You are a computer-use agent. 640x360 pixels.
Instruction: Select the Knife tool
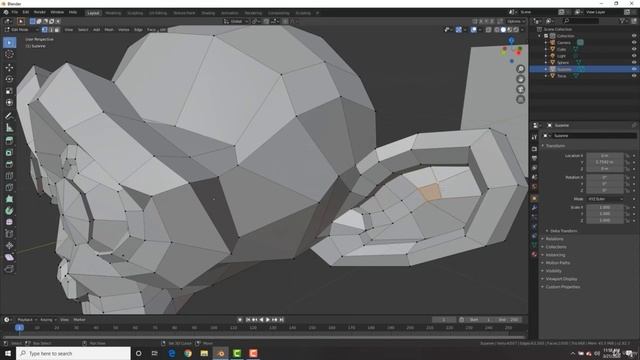(9, 188)
